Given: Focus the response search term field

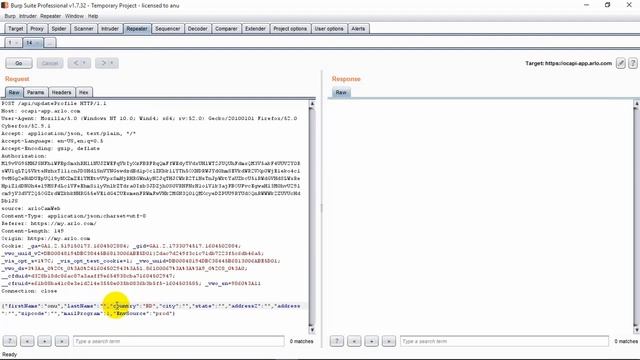Looking at the screenshot, I should 504,341.
